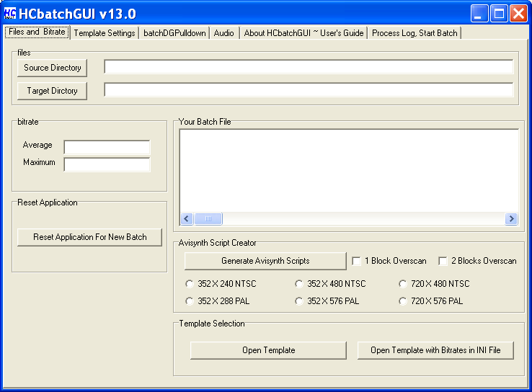This screenshot has height=392, width=532.
Task: Open the Template Settings tab
Action: [x=105, y=33]
